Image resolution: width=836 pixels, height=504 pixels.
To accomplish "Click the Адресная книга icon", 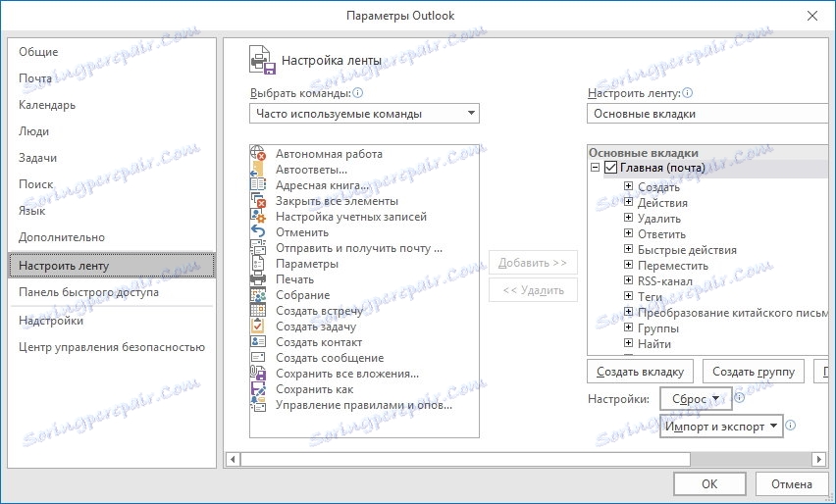I will pos(258,185).
